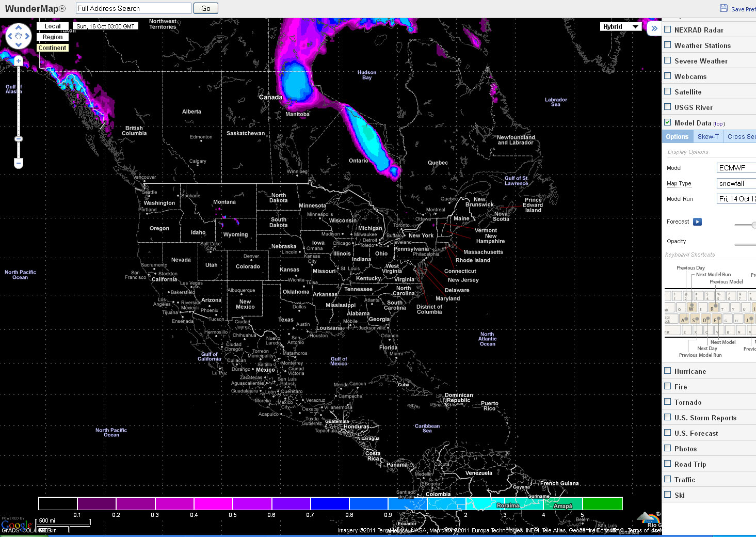This screenshot has width=756, height=537.
Task: Switch to the Options tab
Action: 677,137
